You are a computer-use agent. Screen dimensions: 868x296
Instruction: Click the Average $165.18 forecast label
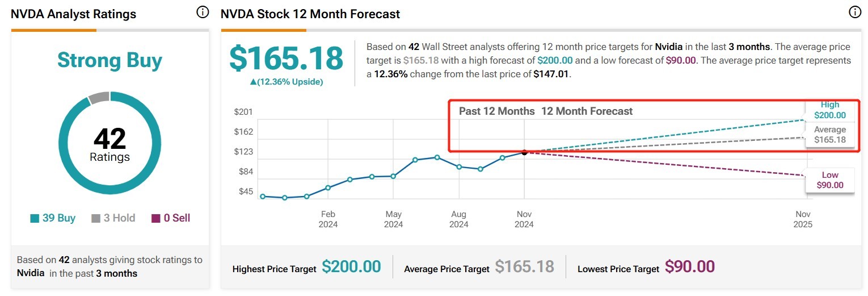[829, 135]
